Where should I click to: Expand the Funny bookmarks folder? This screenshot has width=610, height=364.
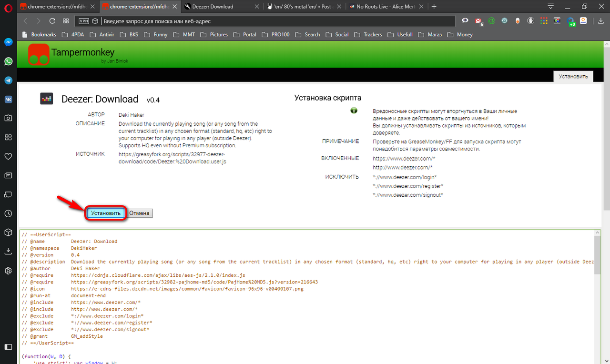155,34
